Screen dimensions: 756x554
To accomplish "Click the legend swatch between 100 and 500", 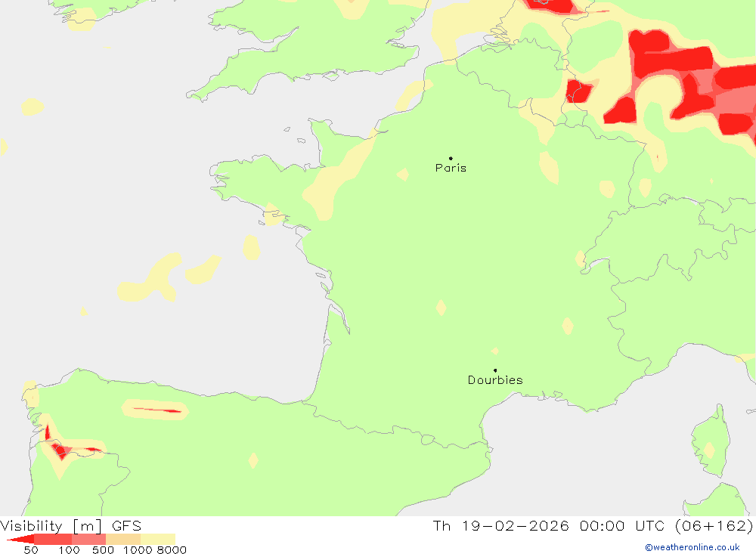I will 88,539.
